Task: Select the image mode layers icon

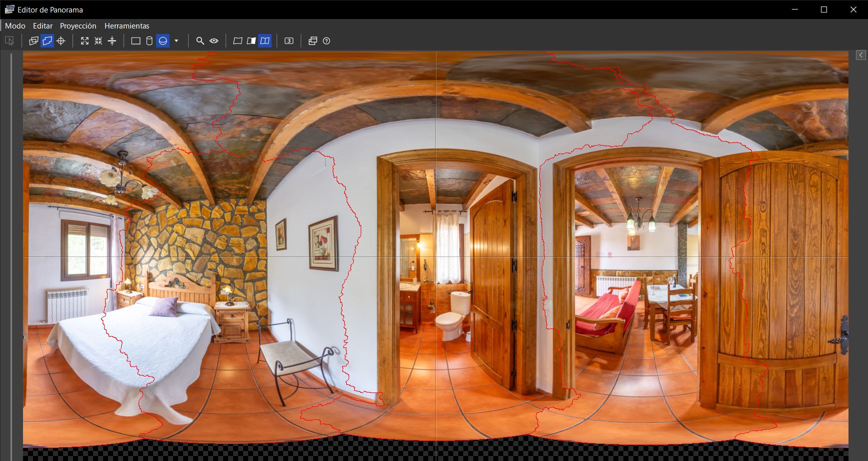Action: (34, 41)
